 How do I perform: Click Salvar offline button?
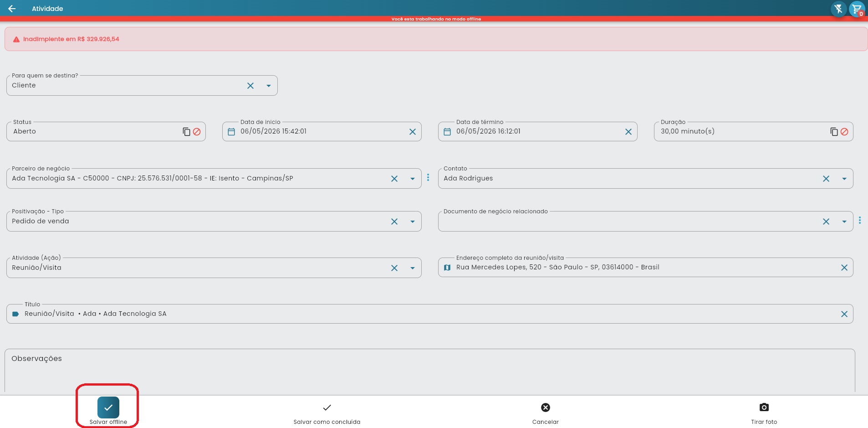point(108,411)
